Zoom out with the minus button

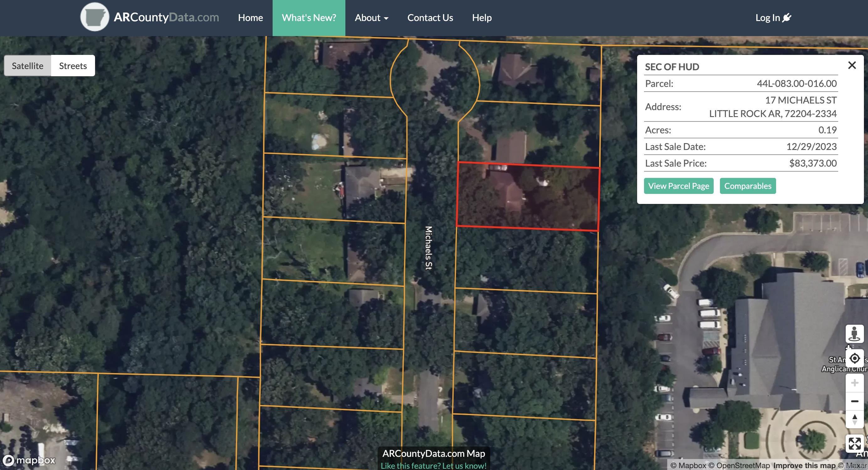855,401
